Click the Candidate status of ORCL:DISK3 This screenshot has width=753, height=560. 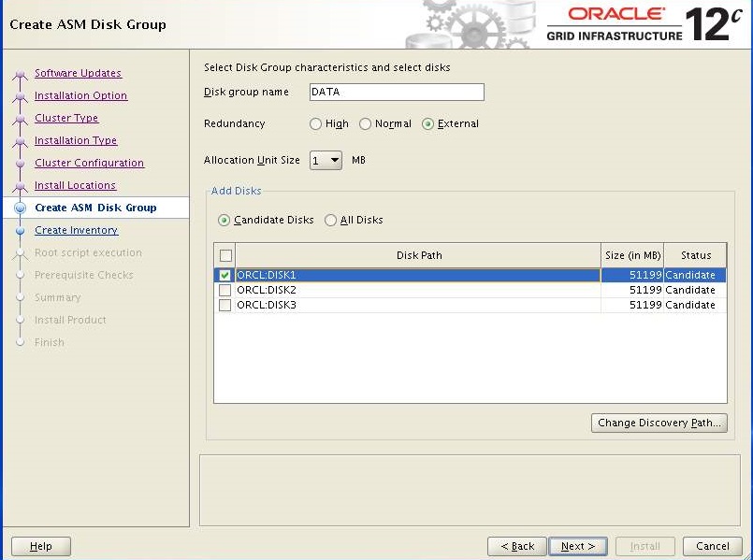(695, 305)
